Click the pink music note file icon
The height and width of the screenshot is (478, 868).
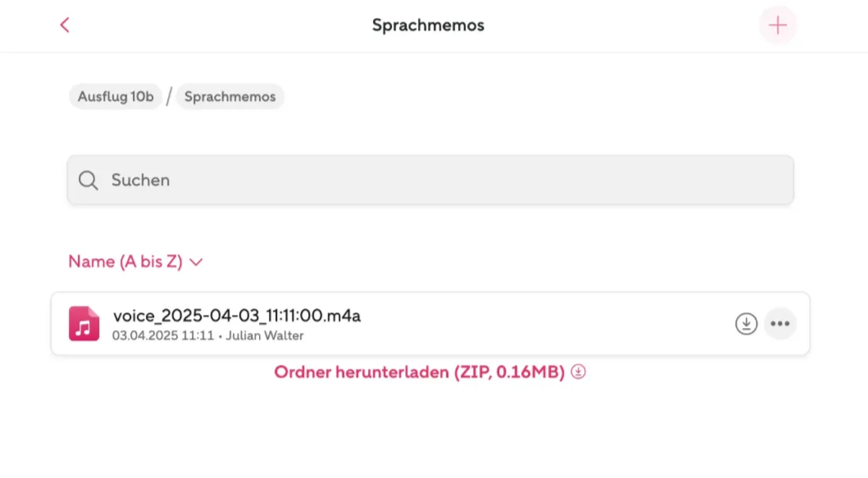(x=84, y=324)
